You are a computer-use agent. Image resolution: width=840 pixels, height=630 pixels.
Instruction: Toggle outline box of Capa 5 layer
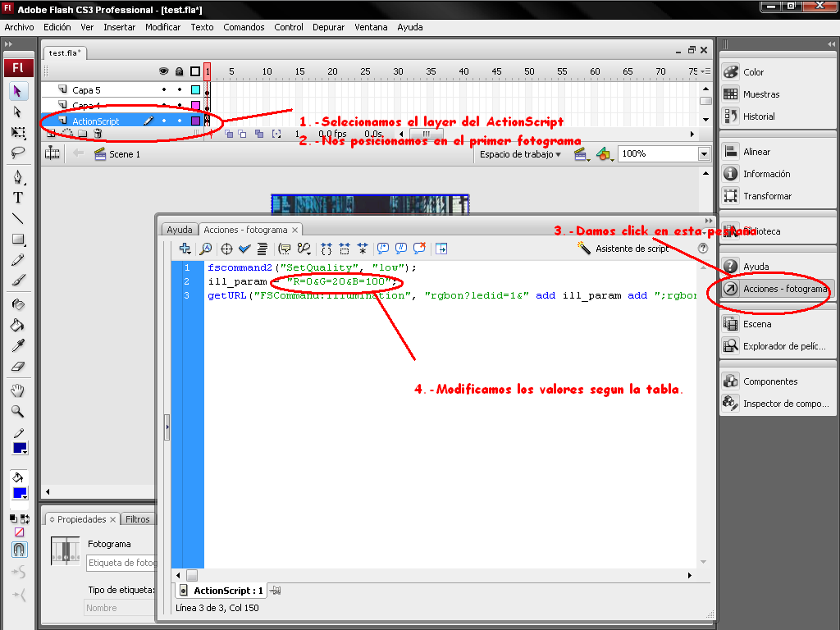click(x=195, y=90)
